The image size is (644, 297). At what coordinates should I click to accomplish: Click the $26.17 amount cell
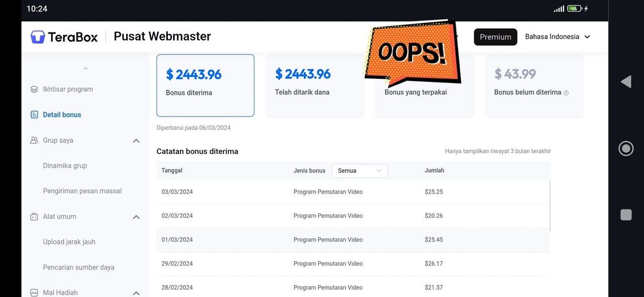point(434,264)
